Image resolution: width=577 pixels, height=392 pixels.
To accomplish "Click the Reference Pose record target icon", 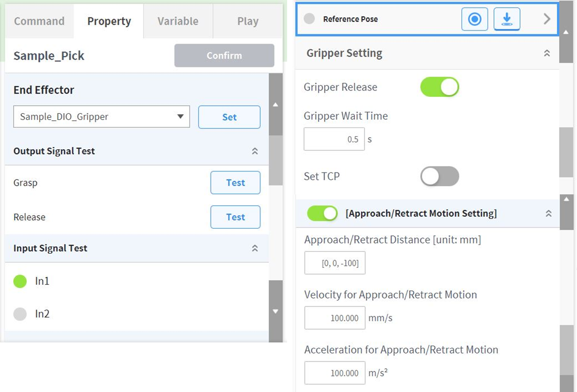I will pos(475,20).
